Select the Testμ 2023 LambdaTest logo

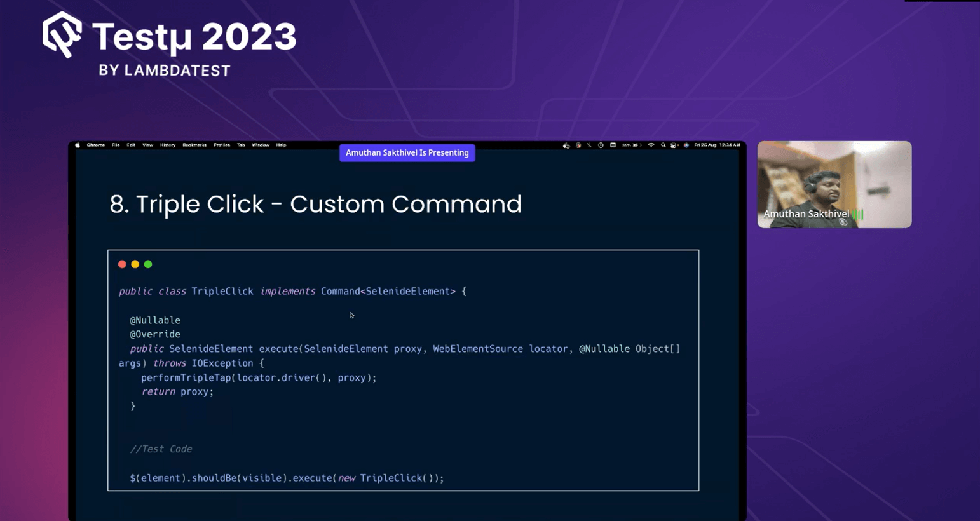[168, 43]
